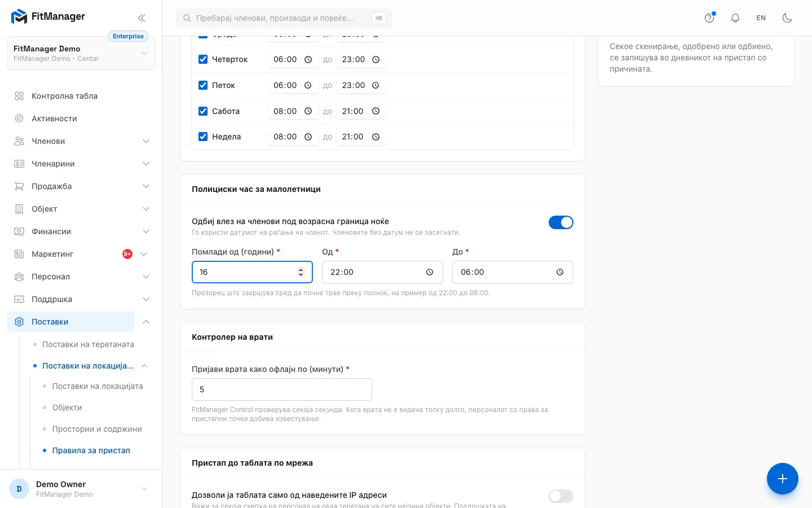Click the Активности fingerprint icon
Viewport: 812px width, 508px height.
point(19,119)
